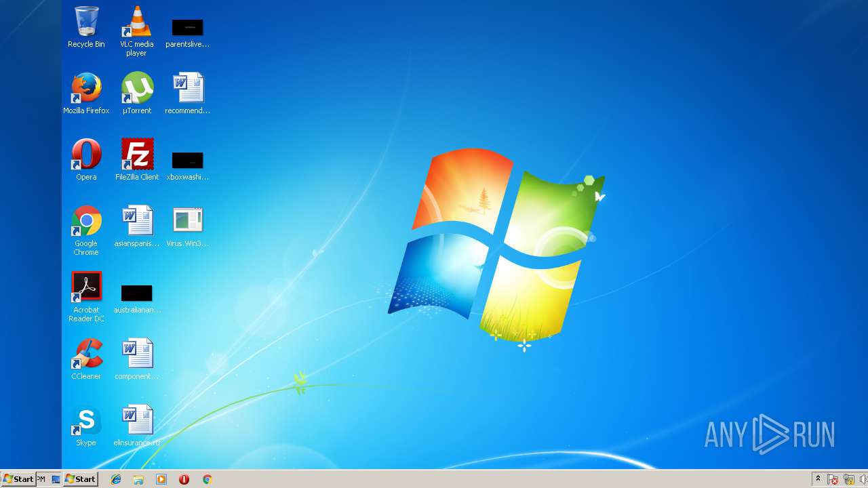Viewport: 868px width, 488px height.
Task: Click the Start button at the screen's far-left corner
Action: (18, 479)
